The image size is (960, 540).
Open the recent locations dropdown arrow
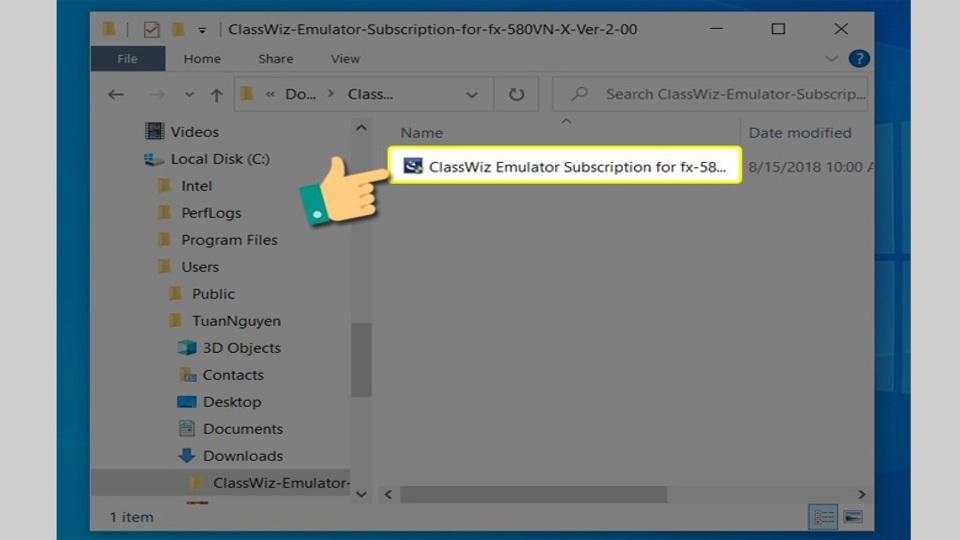click(x=189, y=94)
